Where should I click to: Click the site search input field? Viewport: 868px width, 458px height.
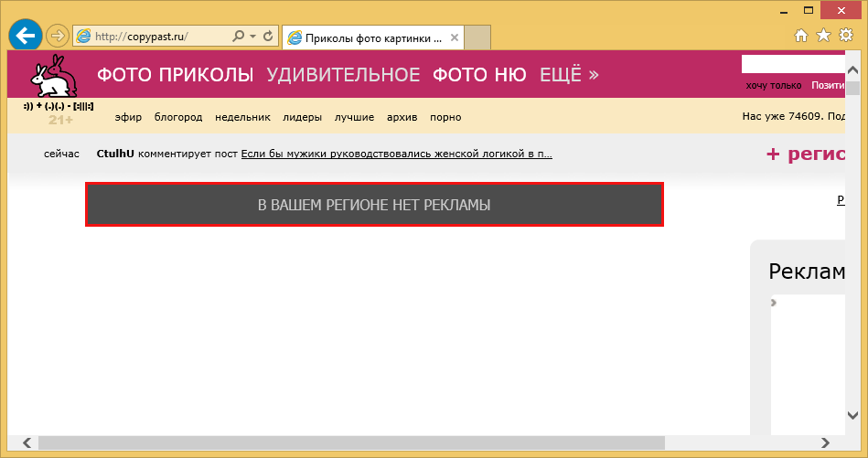click(x=793, y=64)
